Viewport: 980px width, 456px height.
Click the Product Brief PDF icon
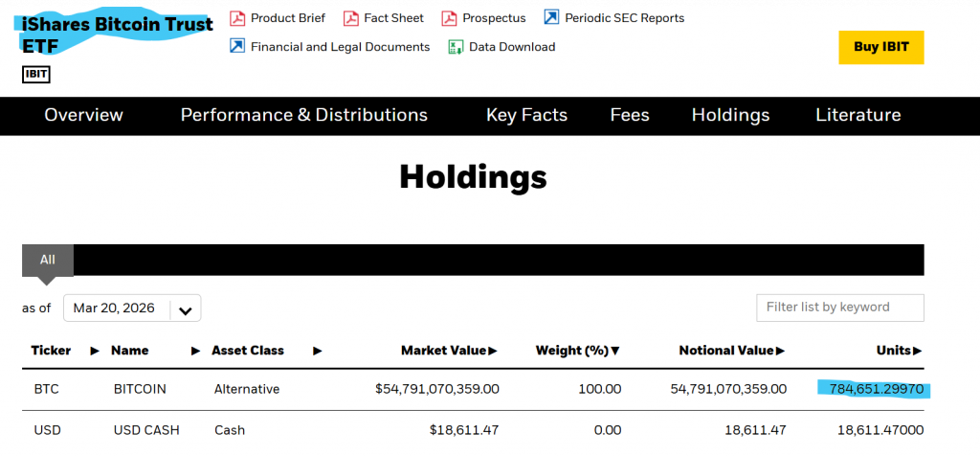tap(237, 17)
